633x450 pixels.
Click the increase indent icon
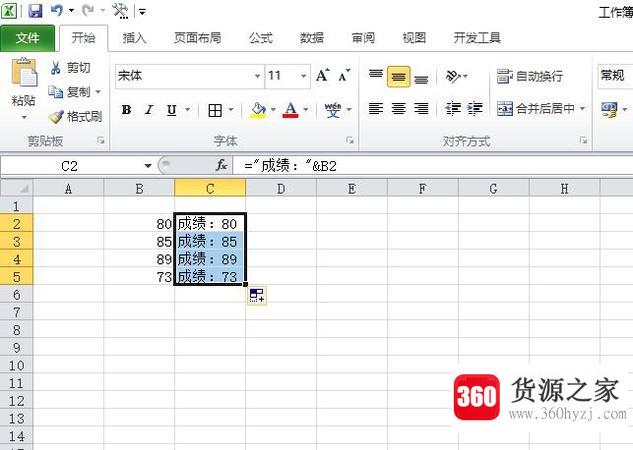(475, 109)
